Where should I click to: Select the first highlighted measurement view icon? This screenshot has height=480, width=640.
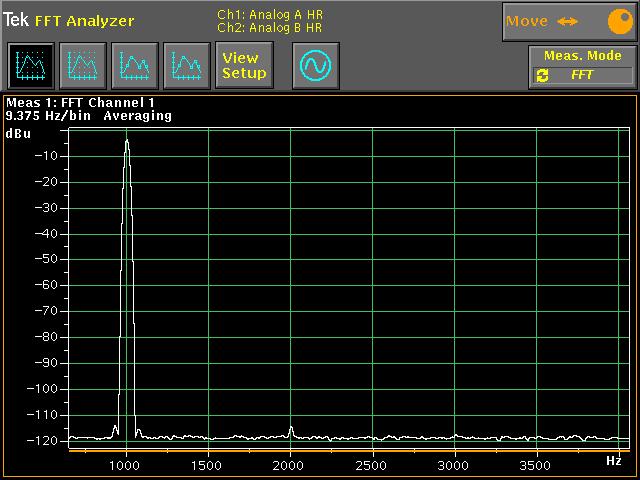tap(31, 66)
